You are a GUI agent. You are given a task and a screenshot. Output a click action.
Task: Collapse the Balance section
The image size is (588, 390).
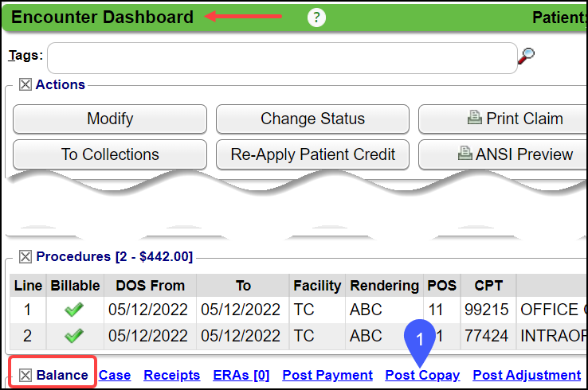[25, 375]
